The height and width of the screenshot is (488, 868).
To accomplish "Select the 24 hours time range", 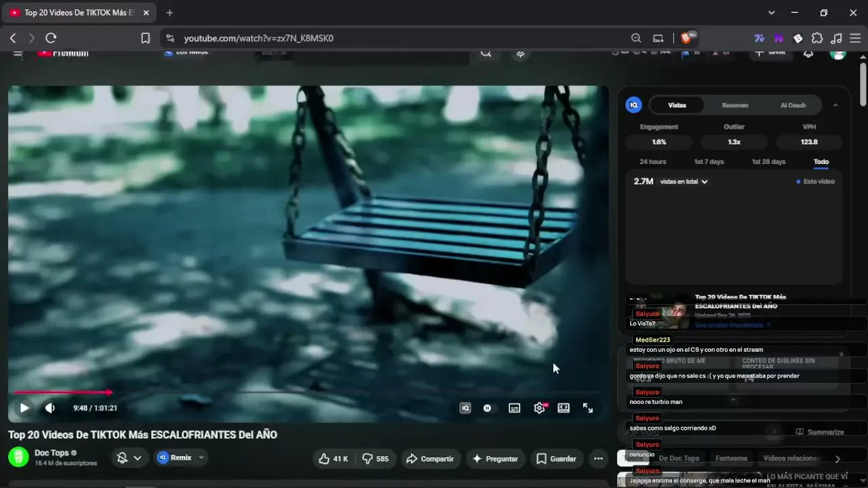I will (653, 162).
